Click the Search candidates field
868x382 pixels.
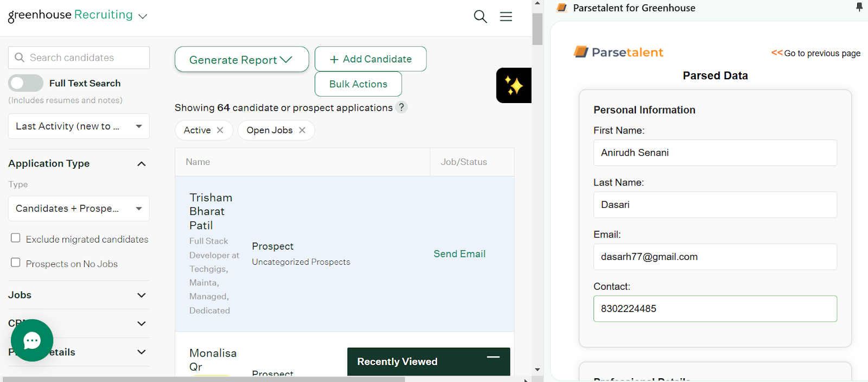(79, 58)
